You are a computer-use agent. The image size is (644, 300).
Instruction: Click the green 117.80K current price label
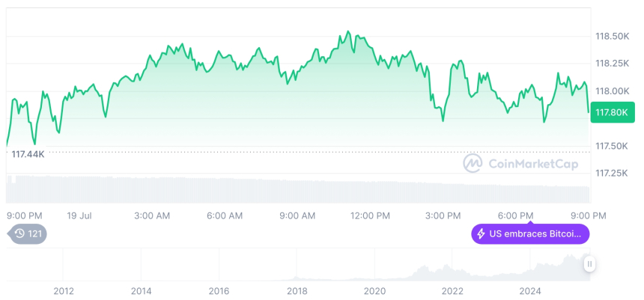pyautogui.click(x=611, y=113)
